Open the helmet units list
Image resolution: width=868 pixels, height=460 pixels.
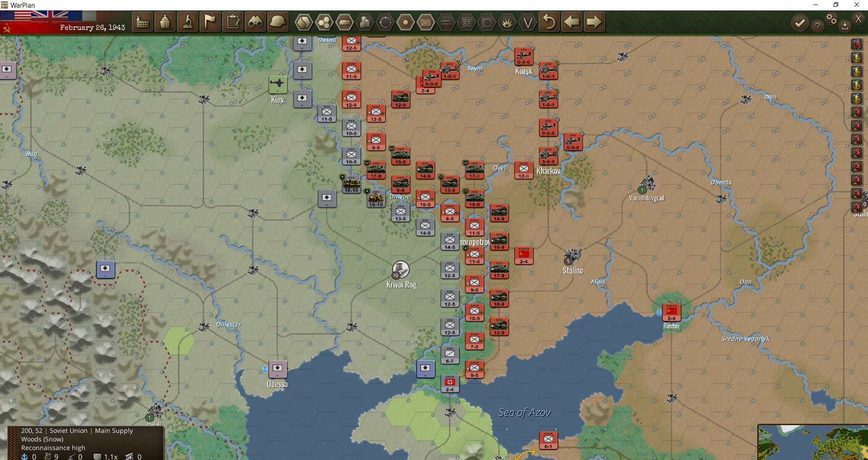coord(278,22)
